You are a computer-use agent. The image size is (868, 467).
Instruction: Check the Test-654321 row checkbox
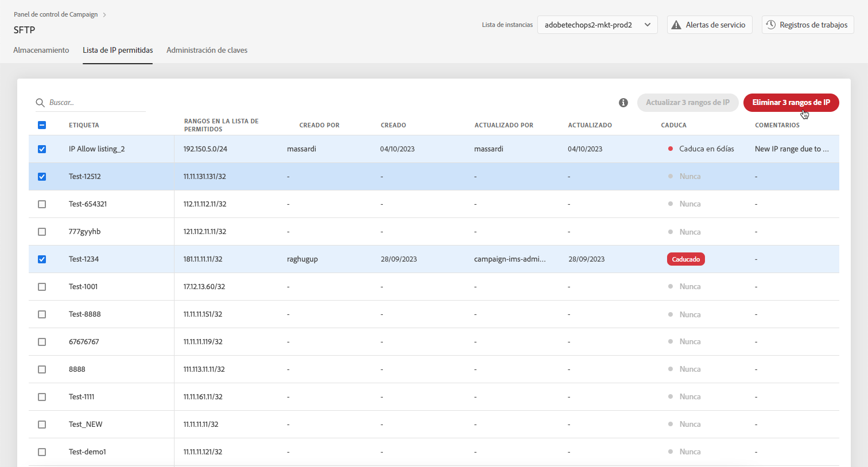[42, 204]
